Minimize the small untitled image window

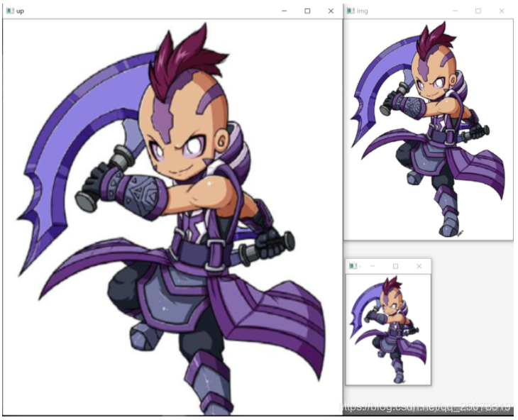373,266
